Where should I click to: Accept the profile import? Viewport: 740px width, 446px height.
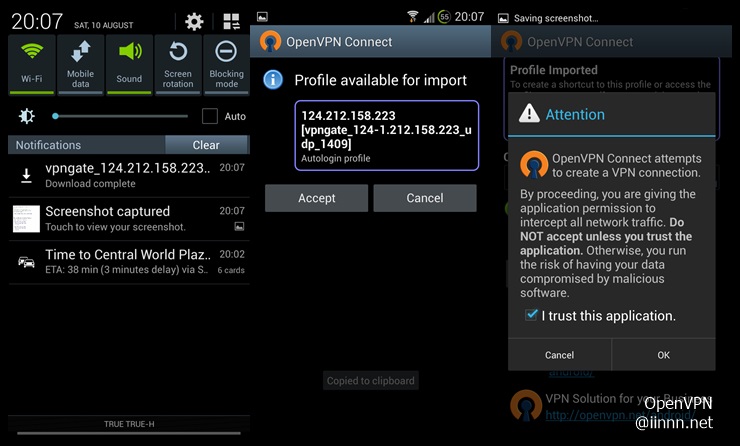[317, 198]
